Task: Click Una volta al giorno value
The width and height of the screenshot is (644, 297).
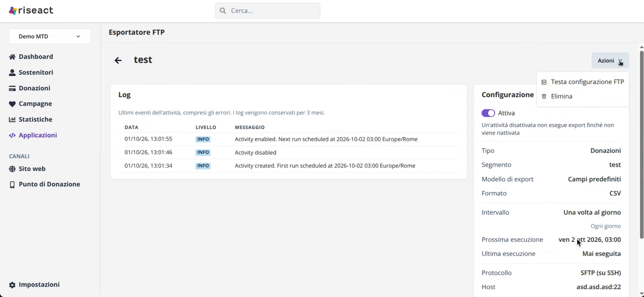Action: [592, 213]
